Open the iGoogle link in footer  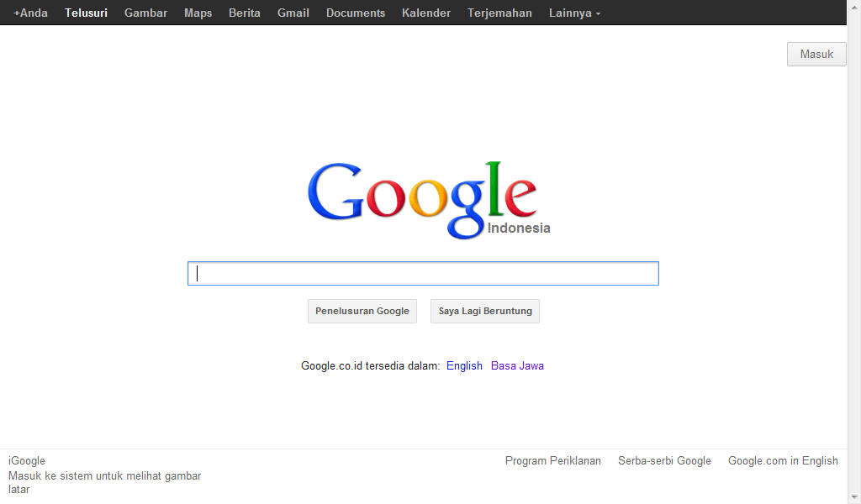27,460
